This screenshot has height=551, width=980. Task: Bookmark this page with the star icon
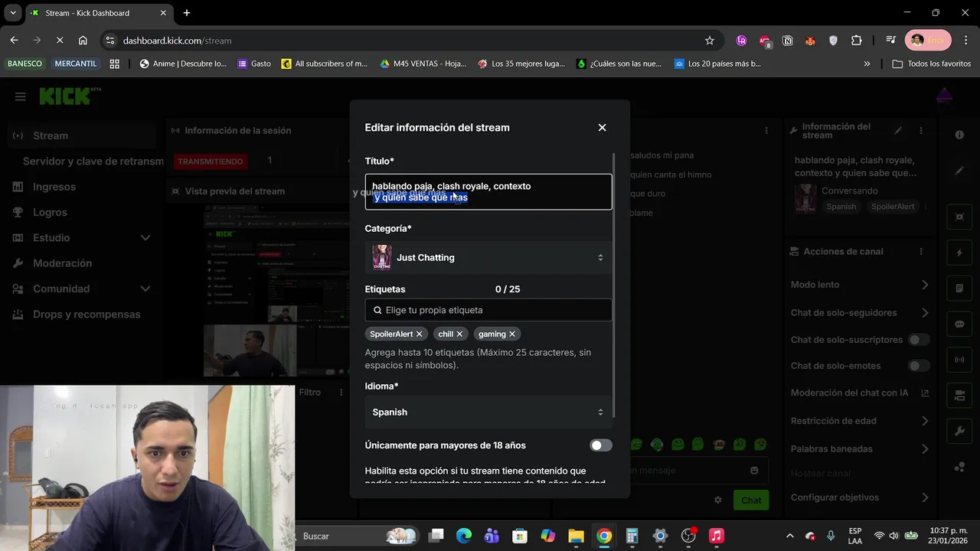point(709,41)
